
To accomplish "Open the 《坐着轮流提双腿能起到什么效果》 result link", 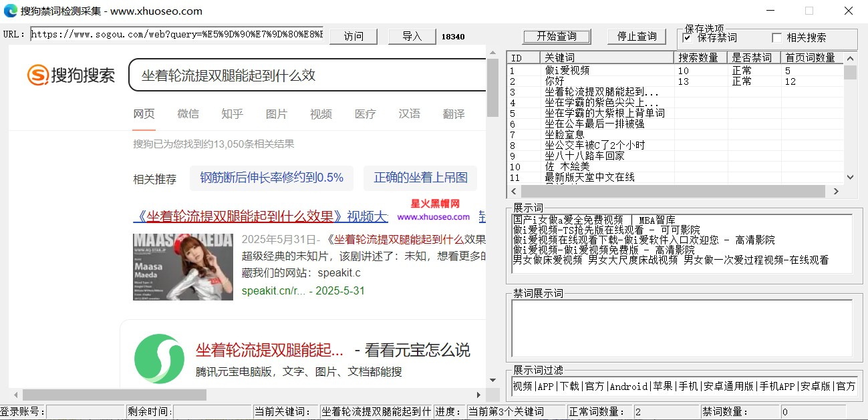I will pos(261,216).
